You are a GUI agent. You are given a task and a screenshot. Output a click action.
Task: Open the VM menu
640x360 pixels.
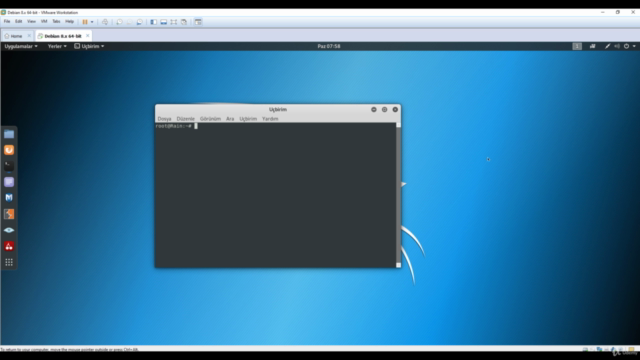(44, 22)
